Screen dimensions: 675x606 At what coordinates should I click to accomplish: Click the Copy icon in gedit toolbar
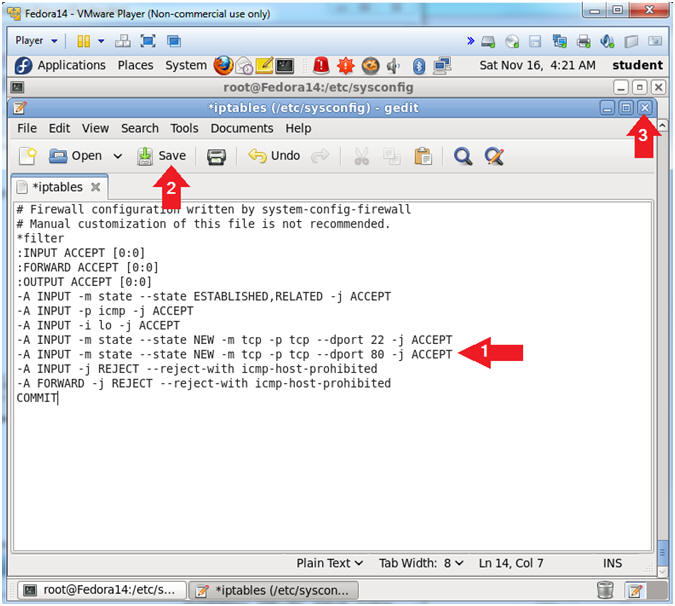[x=392, y=156]
